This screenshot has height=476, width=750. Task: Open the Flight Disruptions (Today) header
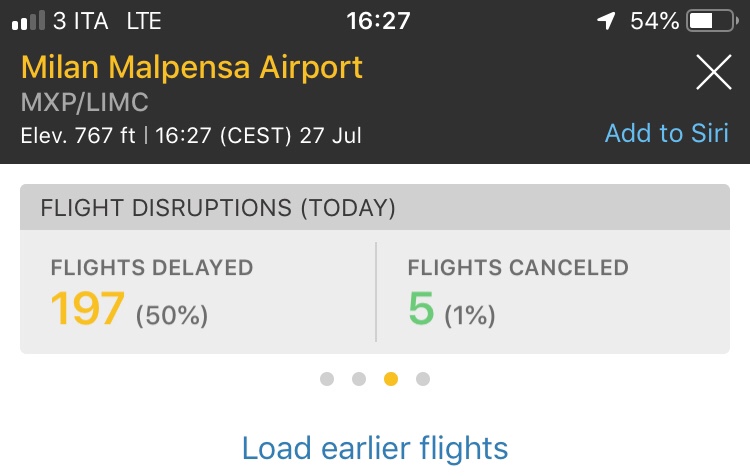coord(375,207)
